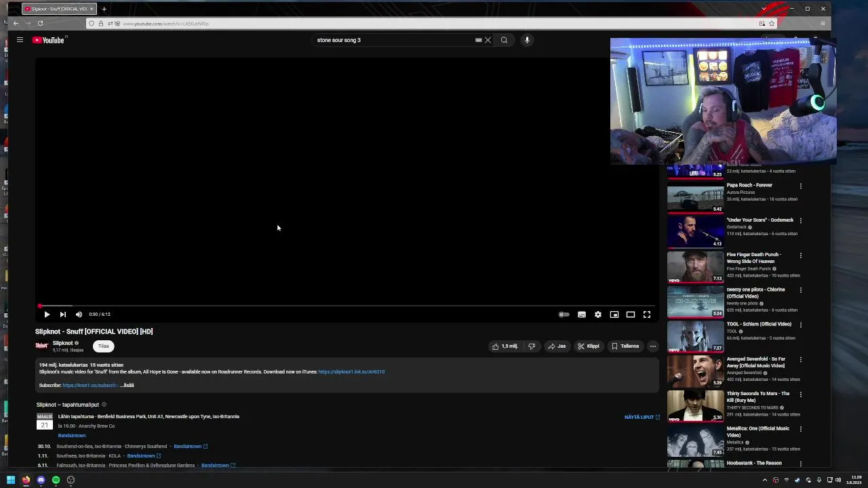Open Metallica: One (Official Music Video)
This screenshot has width=868, height=488.
(x=758, y=432)
